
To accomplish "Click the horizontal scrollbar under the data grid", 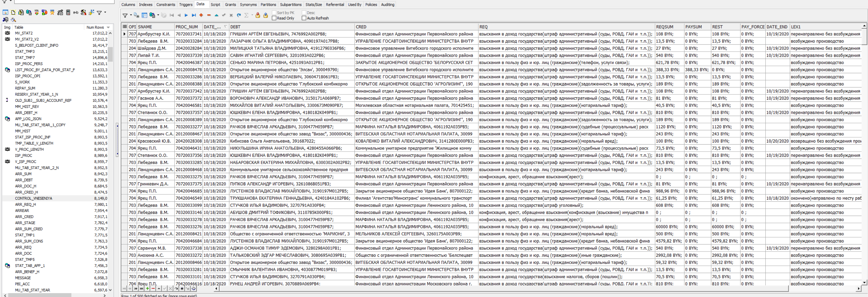I will [505, 289].
